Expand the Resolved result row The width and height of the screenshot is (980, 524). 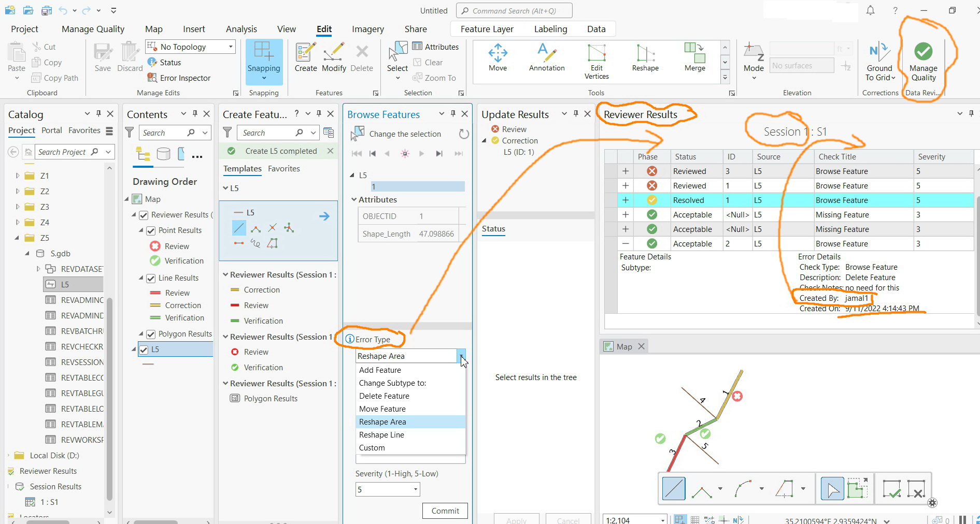coord(626,200)
